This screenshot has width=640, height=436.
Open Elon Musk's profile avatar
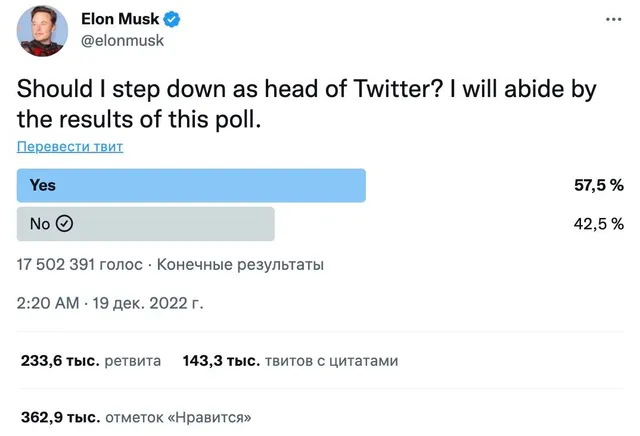pyautogui.click(x=42, y=31)
